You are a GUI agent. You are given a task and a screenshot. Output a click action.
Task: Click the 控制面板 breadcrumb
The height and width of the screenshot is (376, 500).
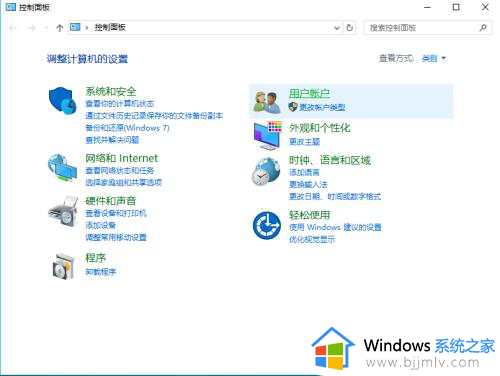tap(110, 27)
